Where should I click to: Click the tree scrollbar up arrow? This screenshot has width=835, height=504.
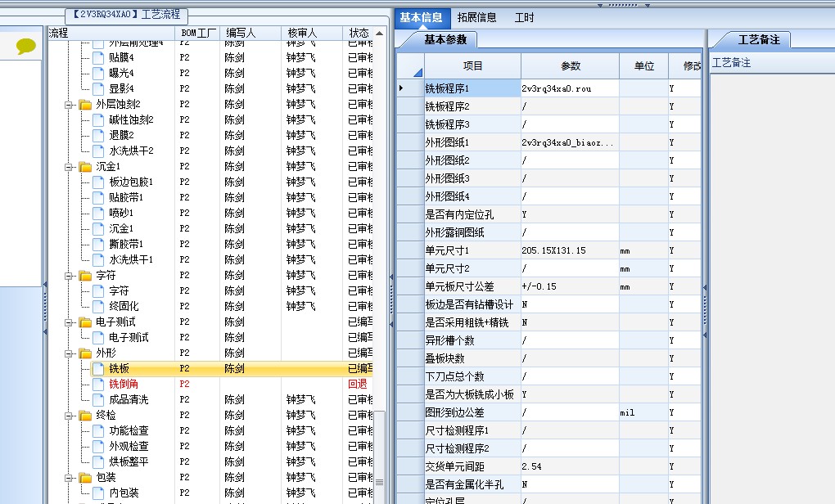coord(379,33)
